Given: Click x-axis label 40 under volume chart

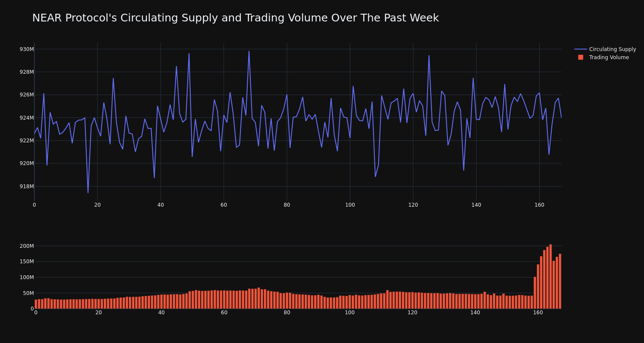Looking at the screenshot, I should point(161,313).
